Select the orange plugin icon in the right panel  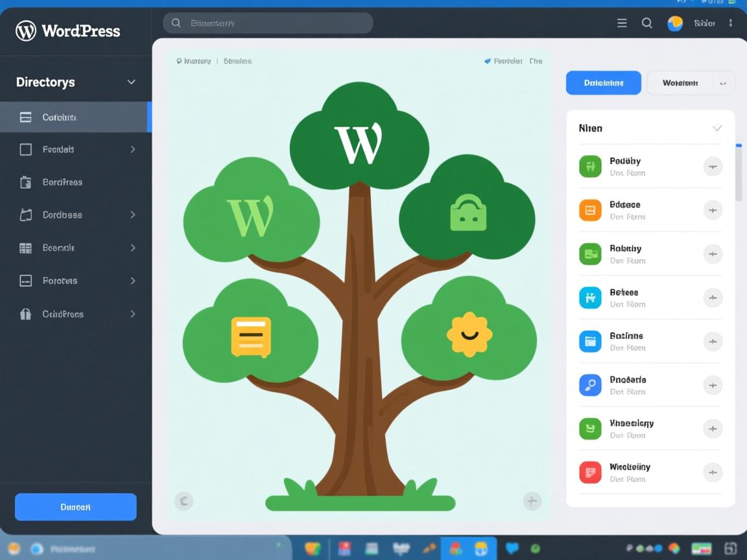point(590,210)
